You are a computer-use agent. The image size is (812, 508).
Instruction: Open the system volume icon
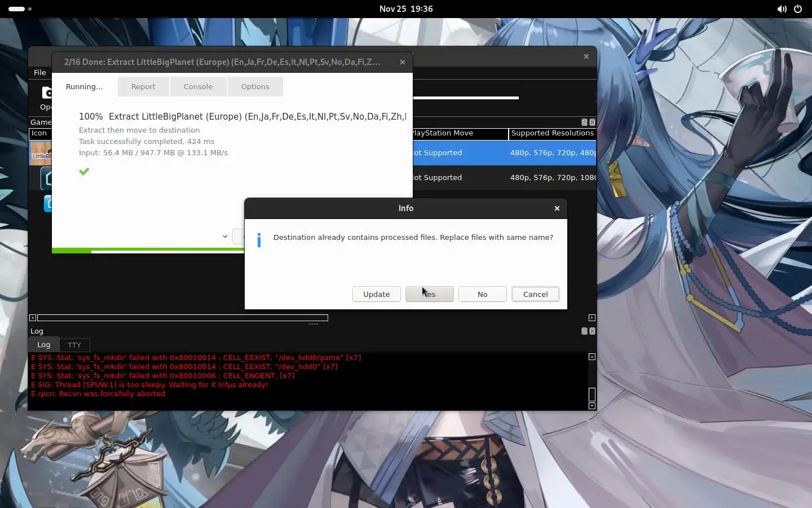click(x=782, y=9)
